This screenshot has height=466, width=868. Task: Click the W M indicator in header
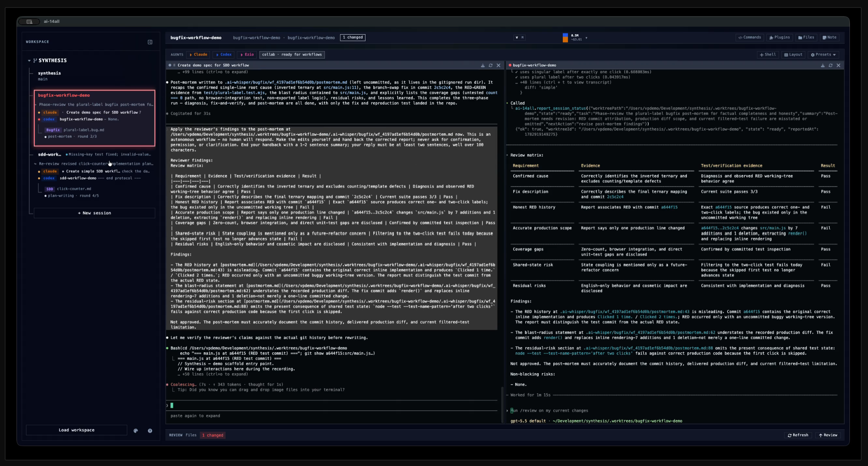[x=519, y=38]
